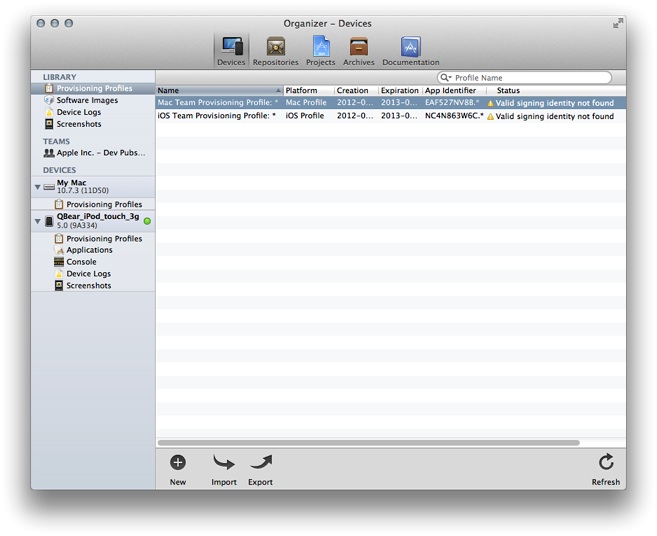Open the Archives toolbar tab

click(359, 51)
